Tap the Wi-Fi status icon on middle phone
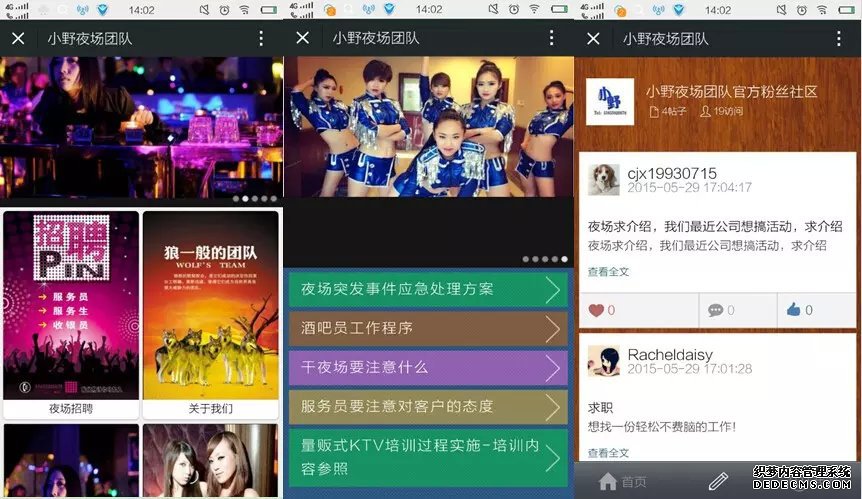Screen dimensions: 862x499 [x=534, y=9]
